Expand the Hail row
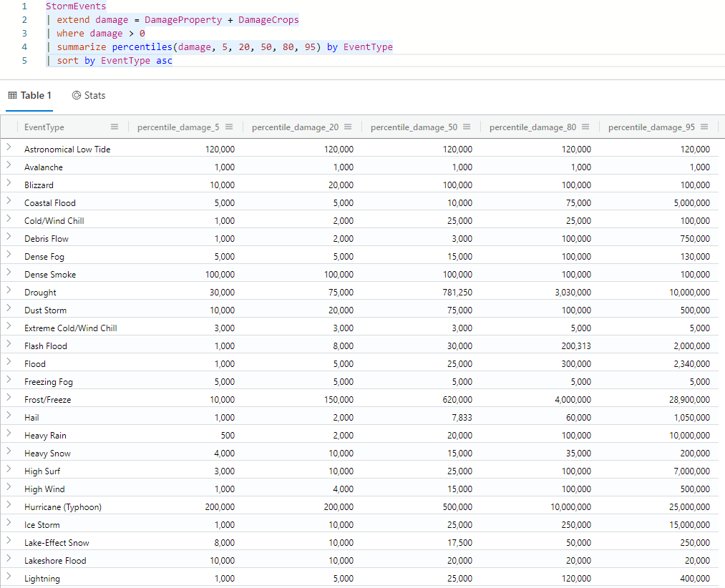The height and width of the screenshot is (588, 725). [9, 416]
